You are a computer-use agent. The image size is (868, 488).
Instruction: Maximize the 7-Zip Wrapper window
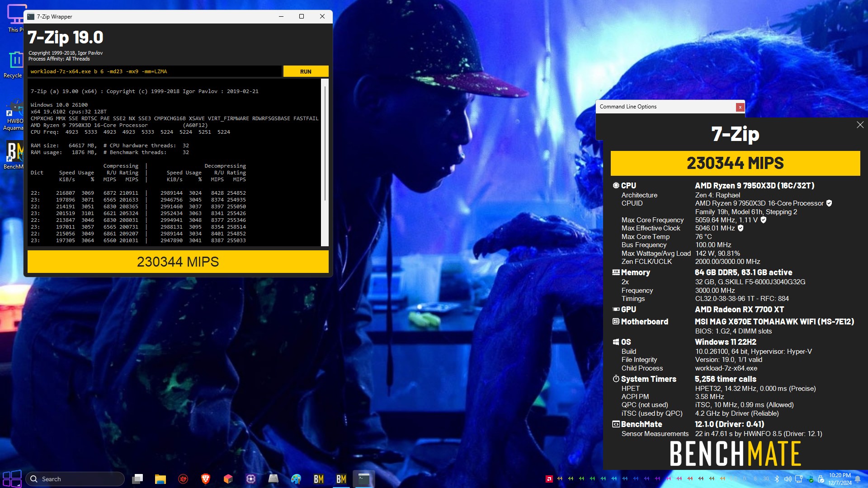(x=302, y=17)
